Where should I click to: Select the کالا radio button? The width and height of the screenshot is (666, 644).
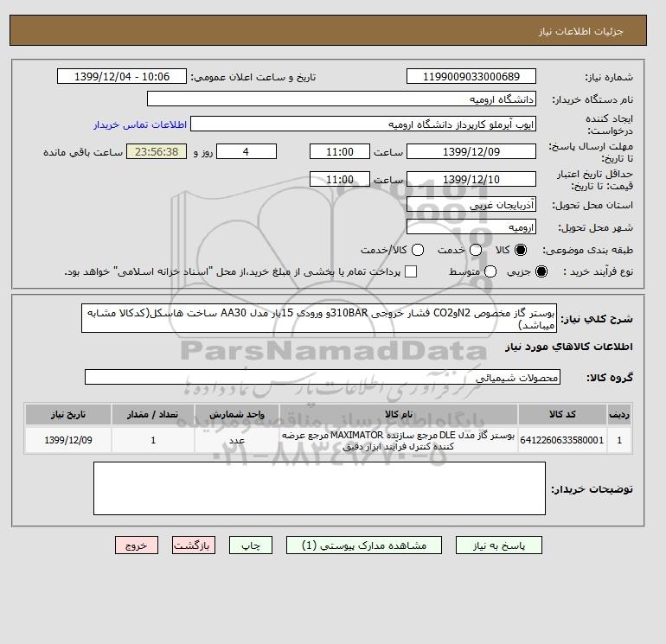click(521, 250)
